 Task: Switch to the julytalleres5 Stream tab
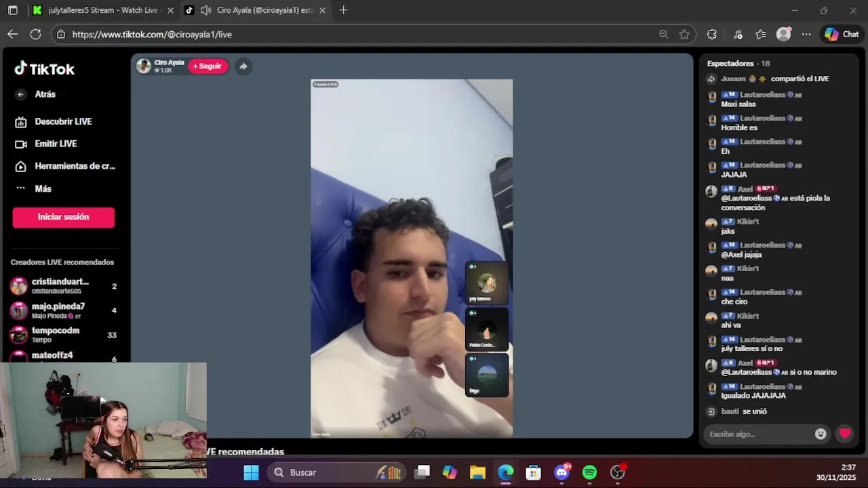[102, 10]
